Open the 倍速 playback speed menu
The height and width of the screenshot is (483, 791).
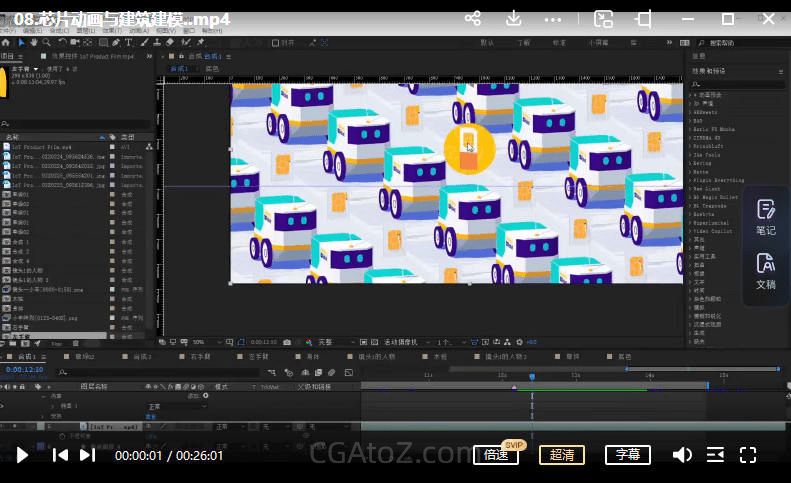click(x=496, y=455)
